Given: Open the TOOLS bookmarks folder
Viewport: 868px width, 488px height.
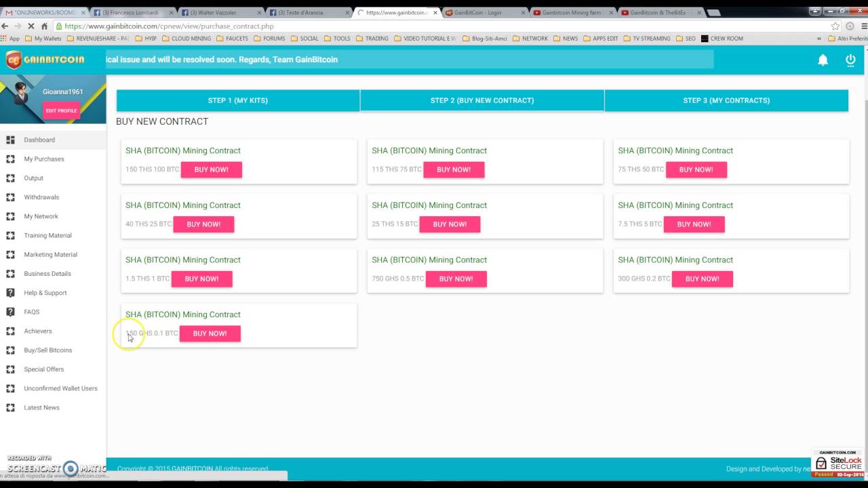Looking at the screenshot, I should point(337,39).
